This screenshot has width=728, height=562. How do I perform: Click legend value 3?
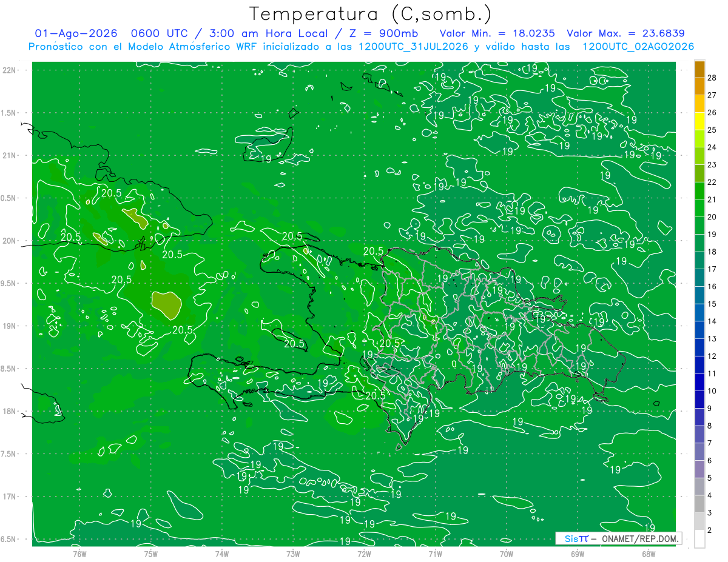click(x=710, y=513)
